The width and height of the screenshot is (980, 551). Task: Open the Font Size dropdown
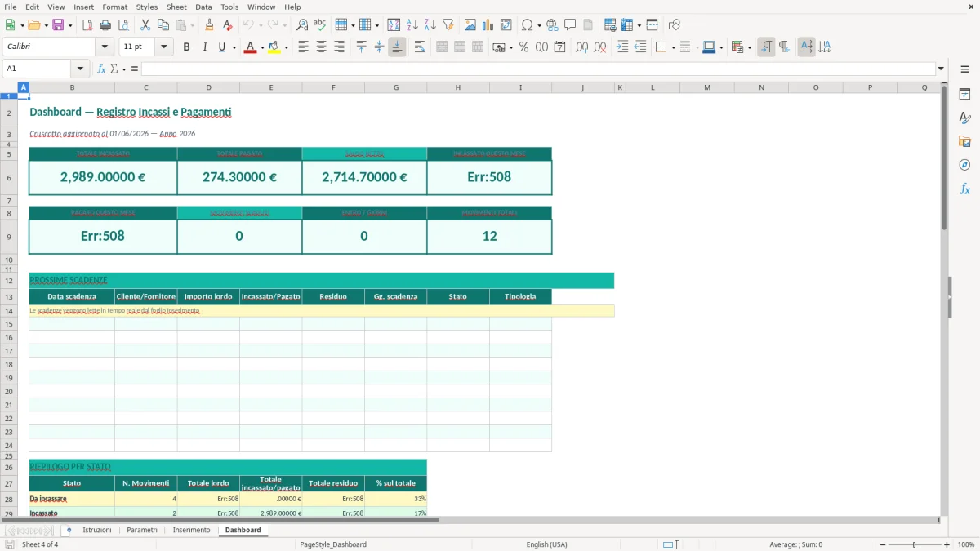click(164, 47)
